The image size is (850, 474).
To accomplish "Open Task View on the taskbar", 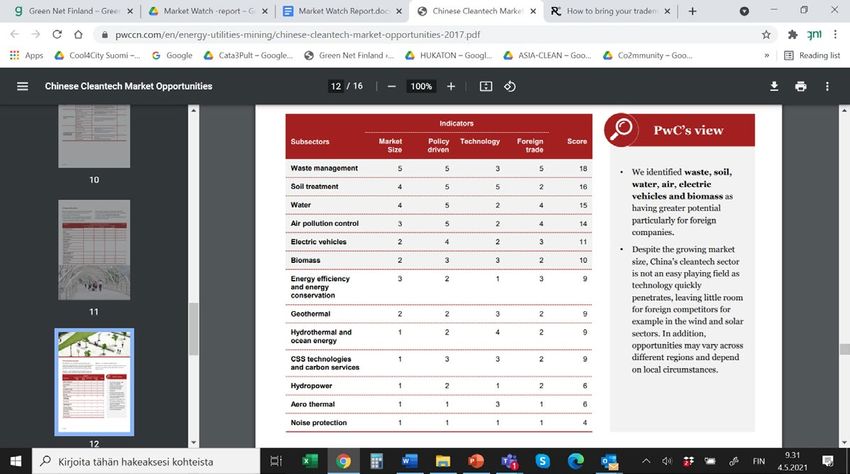I will click(x=276, y=461).
